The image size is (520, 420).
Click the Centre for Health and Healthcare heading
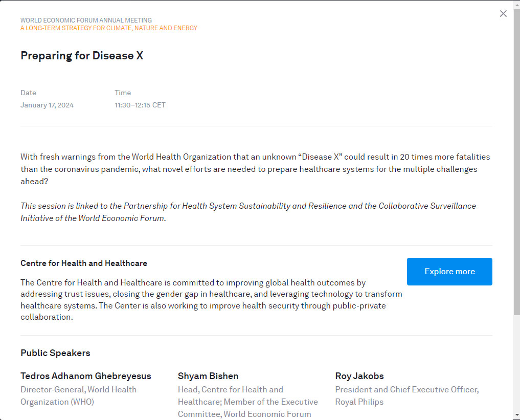[x=84, y=263]
